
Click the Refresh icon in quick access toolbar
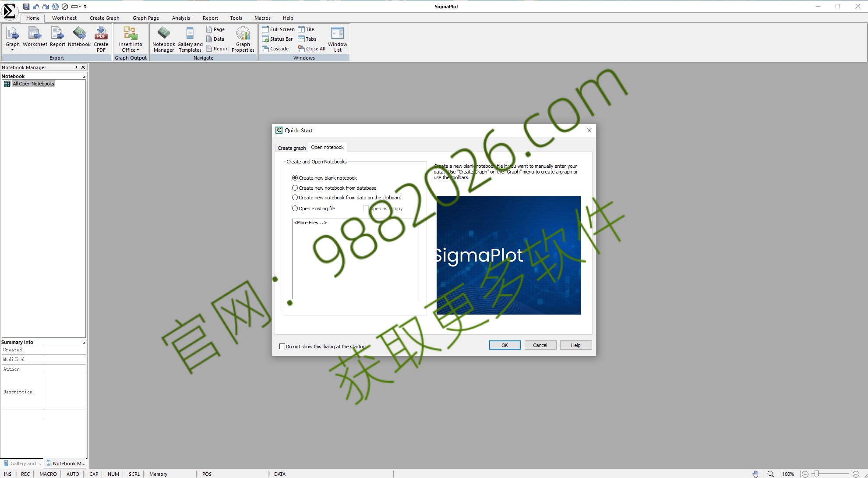coord(55,7)
